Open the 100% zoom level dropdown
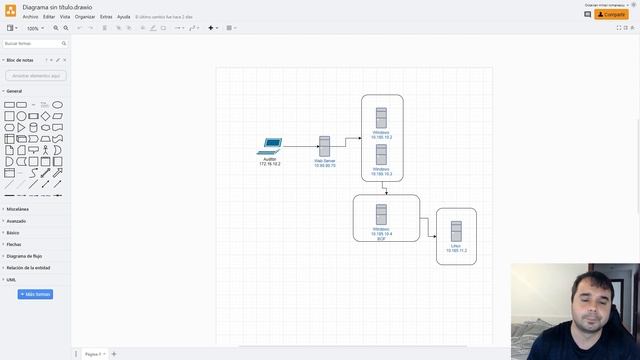 36,29
